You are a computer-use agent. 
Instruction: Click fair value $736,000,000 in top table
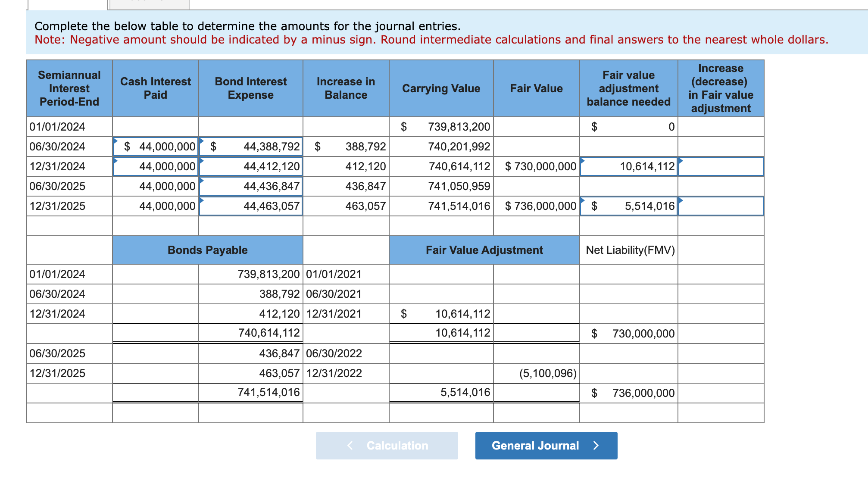pos(537,206)
